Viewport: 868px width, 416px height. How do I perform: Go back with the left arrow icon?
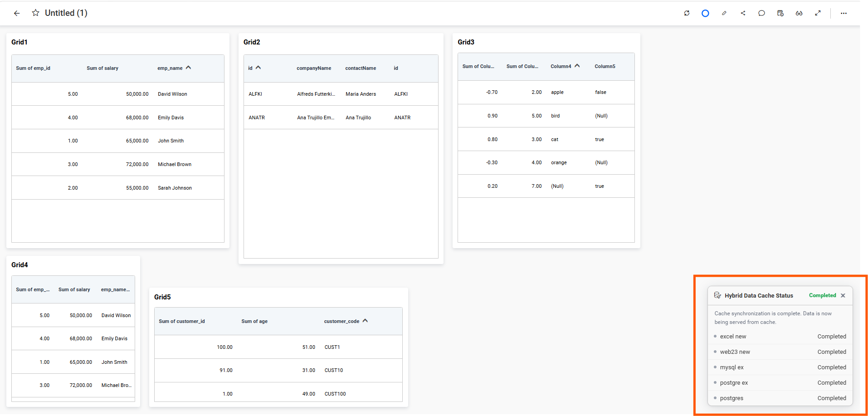tap(17, 13)
